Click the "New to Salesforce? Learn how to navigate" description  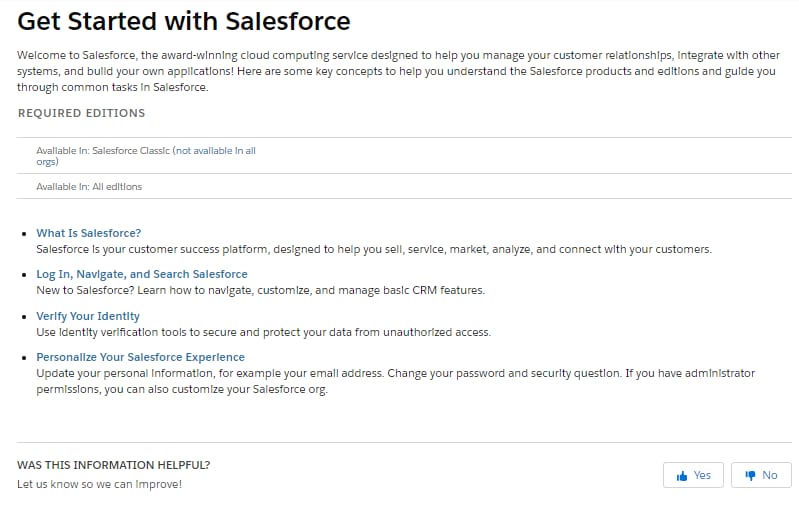[x=260, y=290]
